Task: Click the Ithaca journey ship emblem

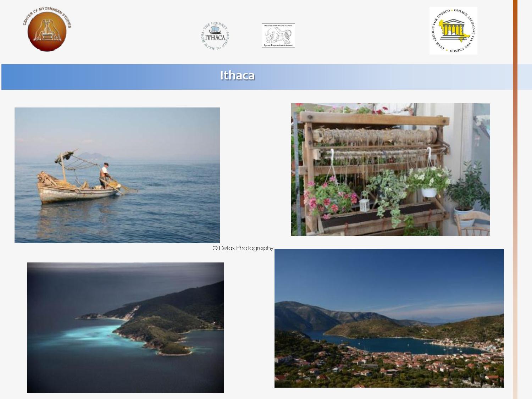Action: pyautogui.click(x=215, y=37)
